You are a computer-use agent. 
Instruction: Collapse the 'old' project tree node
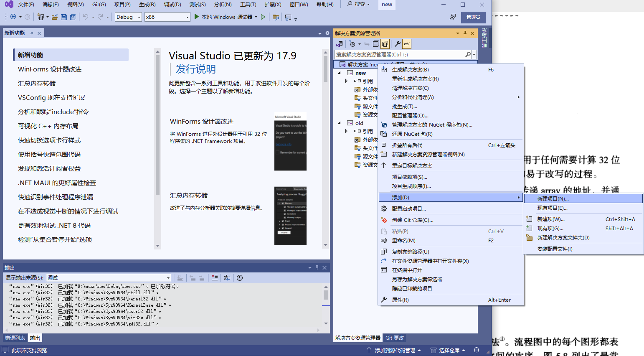[339, 123]
